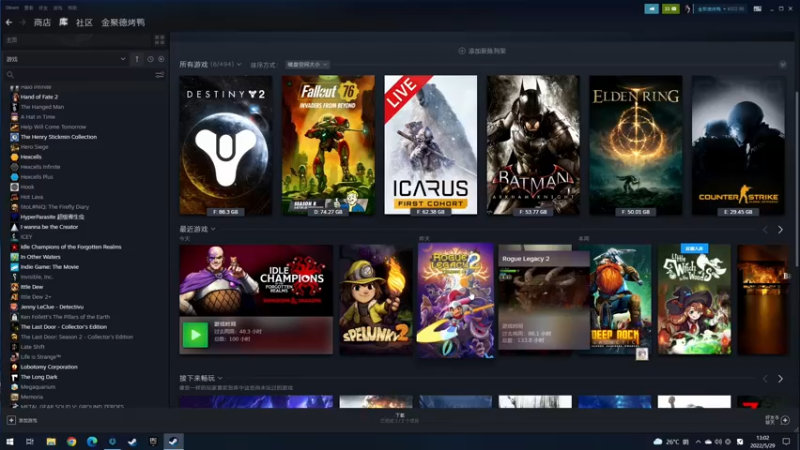Go forward with the right arrow
This screenshot has width=800, height=450.
(22, 22)
